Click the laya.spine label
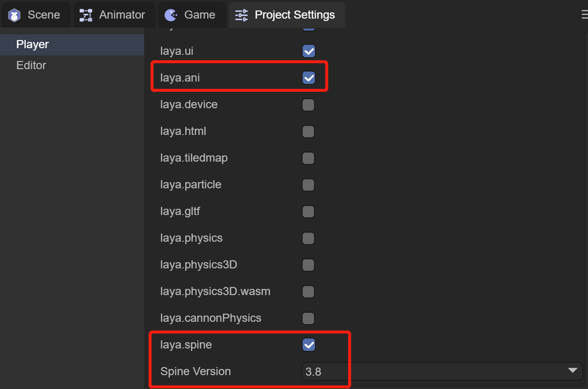This screenshot has width=588, height=389. coord(186,345)
